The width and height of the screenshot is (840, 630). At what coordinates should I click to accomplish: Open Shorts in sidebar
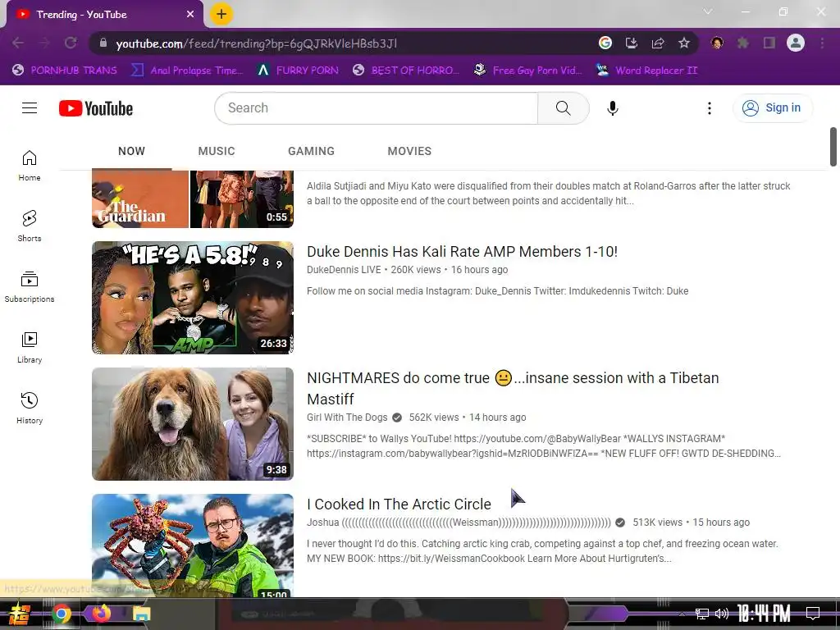tap(30, 226)
